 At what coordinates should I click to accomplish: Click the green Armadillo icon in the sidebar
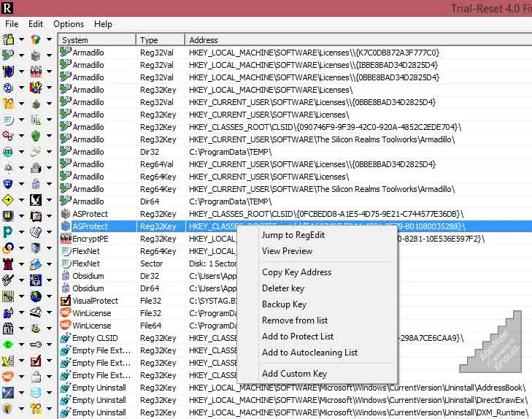8,55
